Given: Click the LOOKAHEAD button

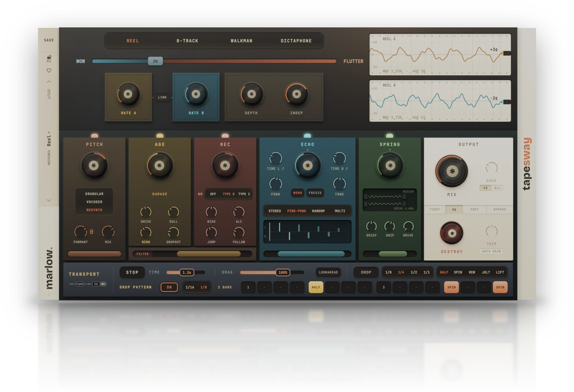Looking at the screenshot, I should click(328, 272).
